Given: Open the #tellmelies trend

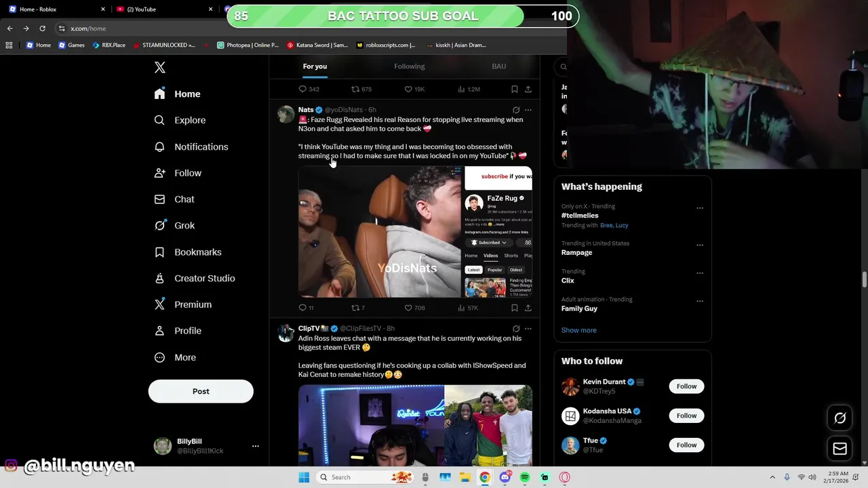Looking at the screenshot, I should (x=580, y=216).
